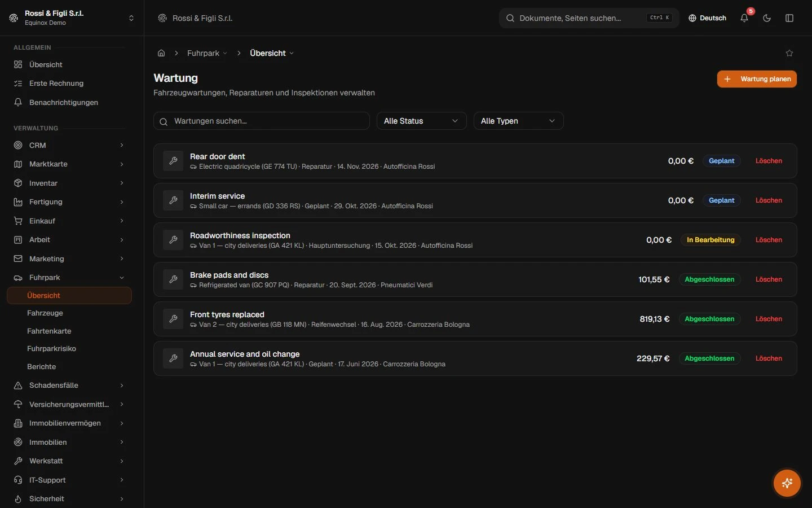812x508 pixels.
Task: Expand the Werkstatt sidebar section
Action: coord(69,461)
